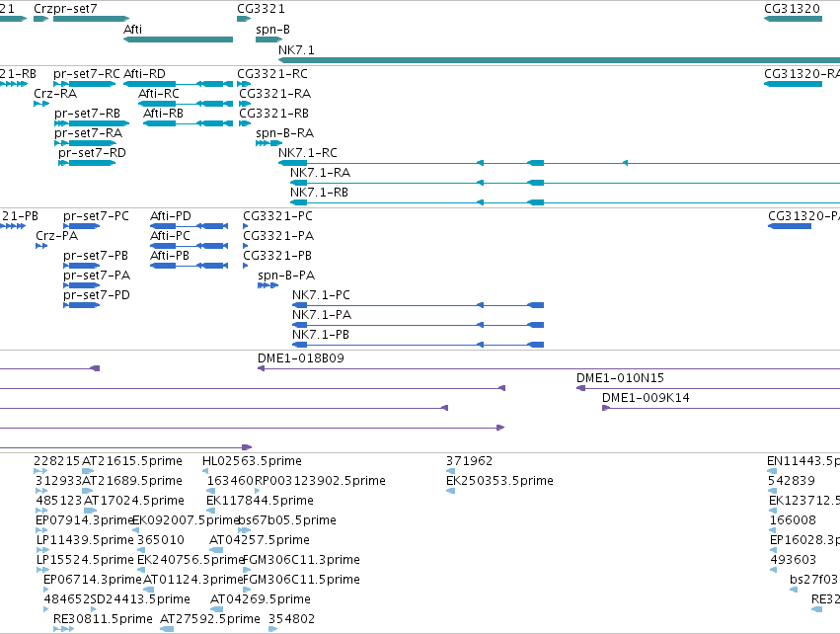840x634 pixels.
Task: Select the Afti-RB transcript label
Action: [x=164, y=114]
